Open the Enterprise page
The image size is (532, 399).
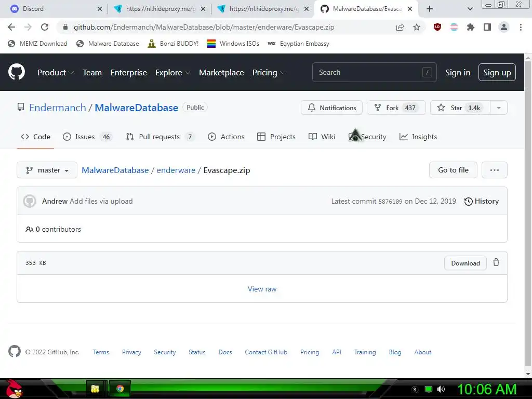(x=129, y=72)
